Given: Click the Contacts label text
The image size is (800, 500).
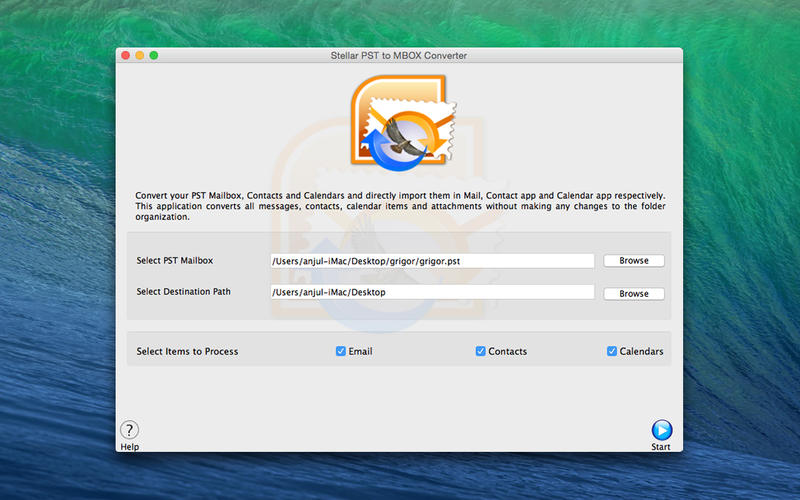Looking at the screenshot, I should tap(508, 352).
